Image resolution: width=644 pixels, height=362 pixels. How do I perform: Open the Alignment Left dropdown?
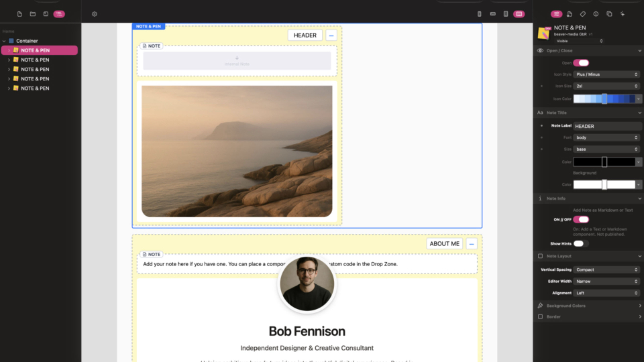point(607,293)
